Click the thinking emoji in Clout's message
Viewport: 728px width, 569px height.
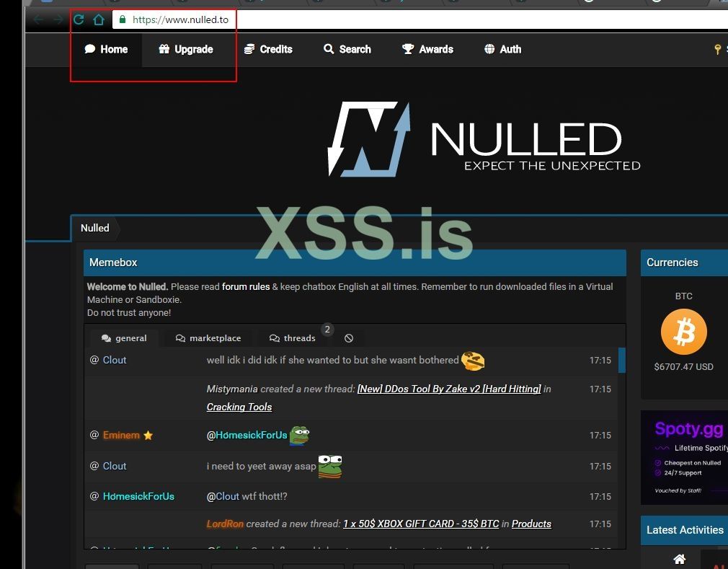[473, 361]
